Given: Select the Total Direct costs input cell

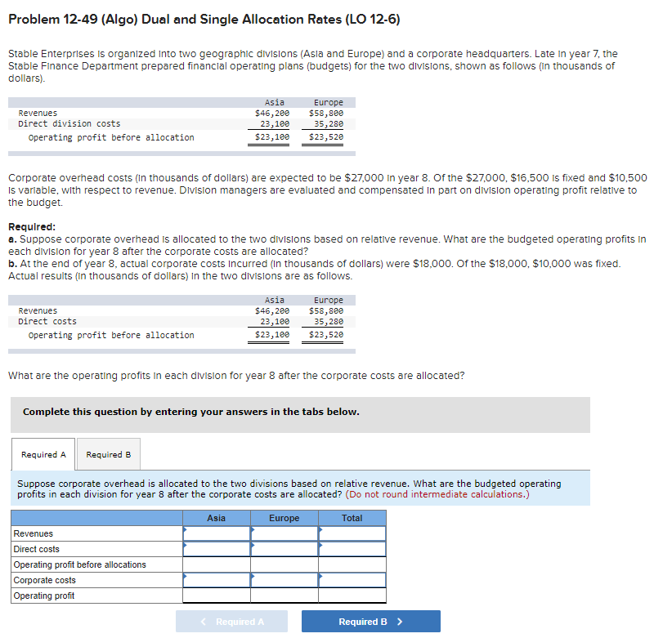Looking at the screenshot, I should (x=352, y=549).
